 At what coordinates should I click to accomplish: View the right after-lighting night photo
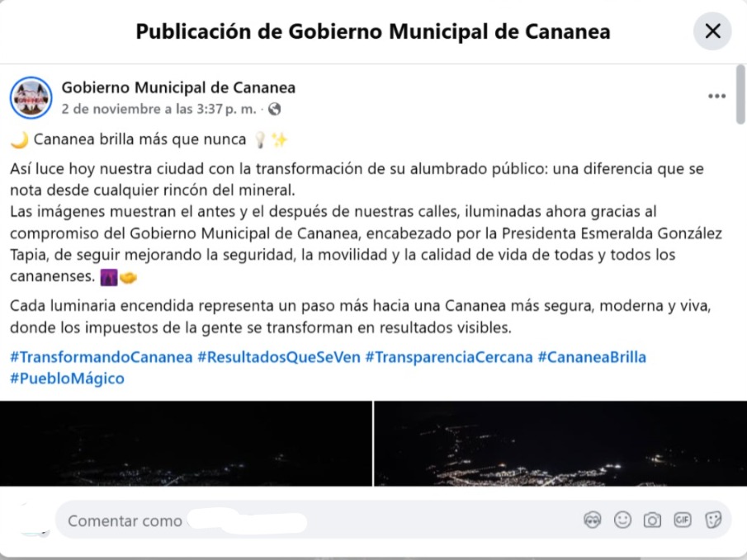(x=560, y=444)
